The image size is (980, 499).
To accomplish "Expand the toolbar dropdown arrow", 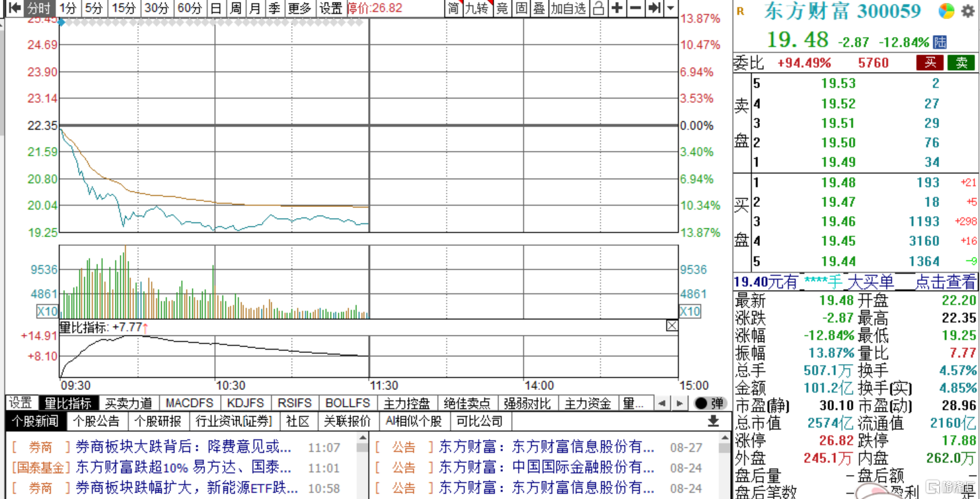I will tap(671, 8).
